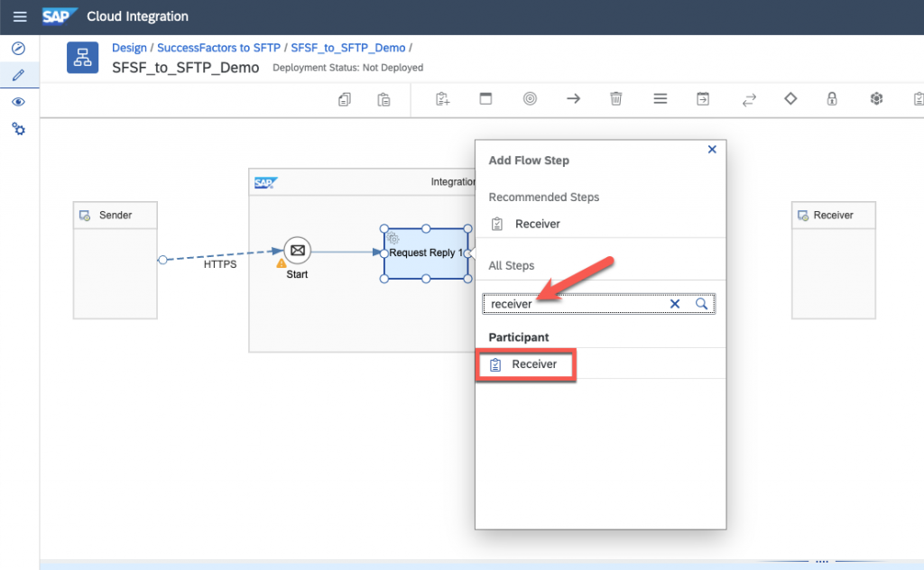Open the Settings gears icon in sidebar
Viewport: 924px width, 570px height.
click(18, 129)
